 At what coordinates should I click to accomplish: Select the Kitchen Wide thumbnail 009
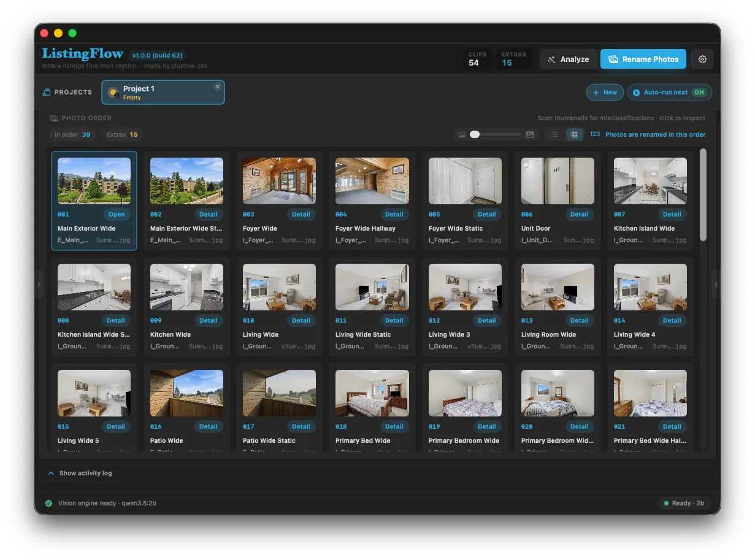tap(186, 287)
